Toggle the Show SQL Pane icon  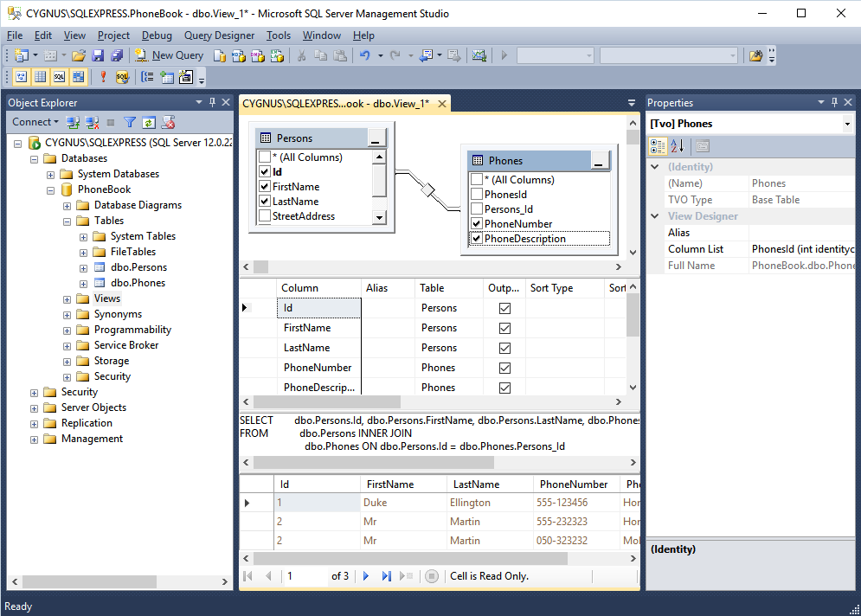pos(60,77)
